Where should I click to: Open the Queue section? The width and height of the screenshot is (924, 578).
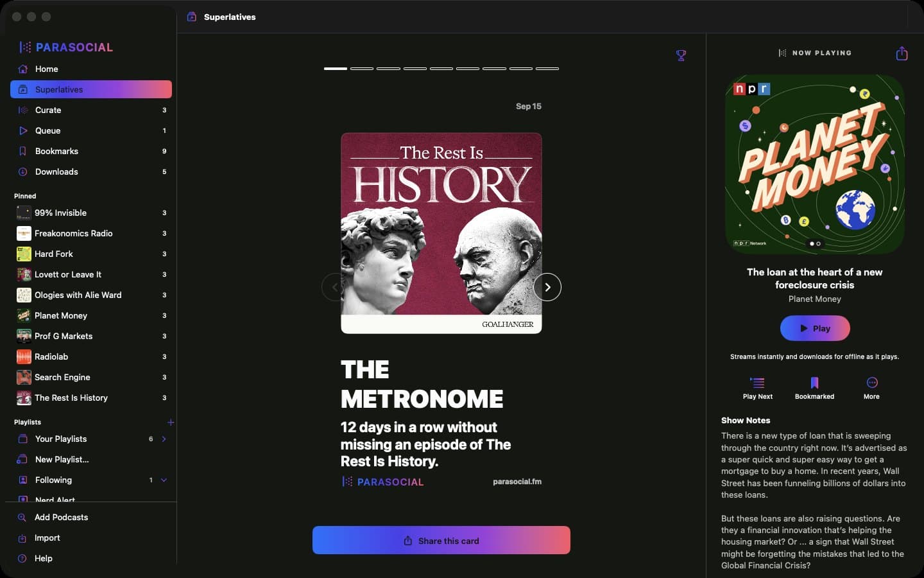tap(91, 130)
